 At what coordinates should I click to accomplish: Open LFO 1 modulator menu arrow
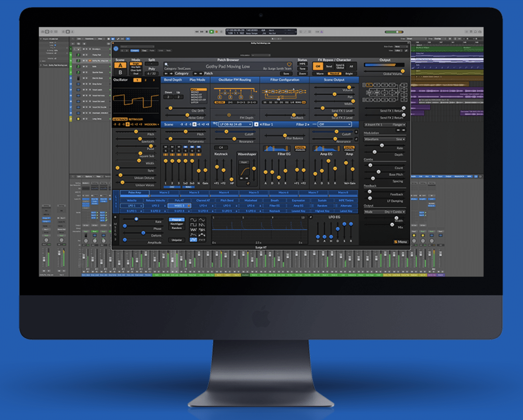coord(141,206)
